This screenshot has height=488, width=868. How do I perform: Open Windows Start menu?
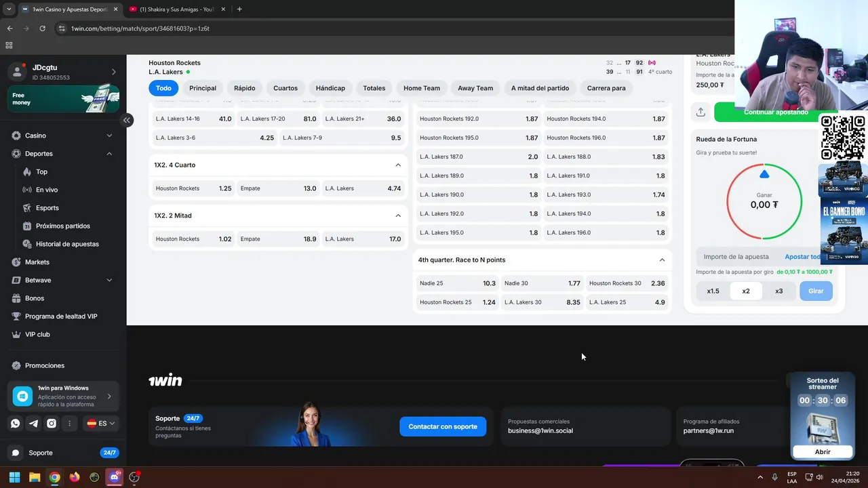point(14,477)
